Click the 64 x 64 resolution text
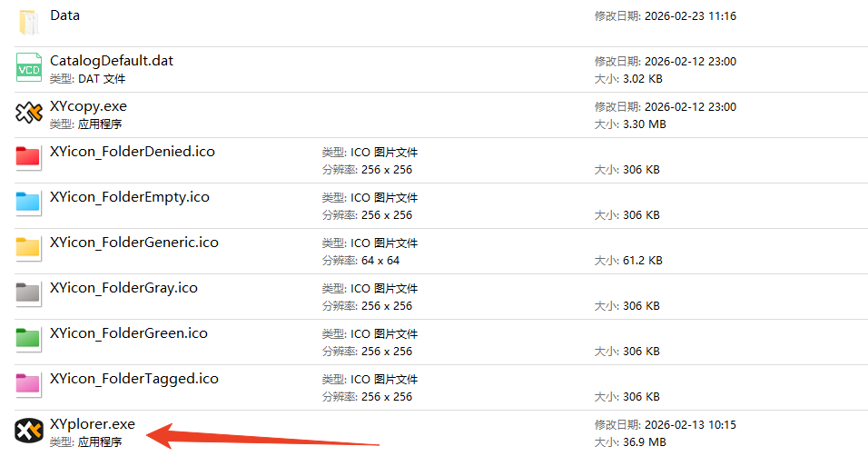Screen dimensions: 868x476 pyautogui.click(x=380, y=261)
